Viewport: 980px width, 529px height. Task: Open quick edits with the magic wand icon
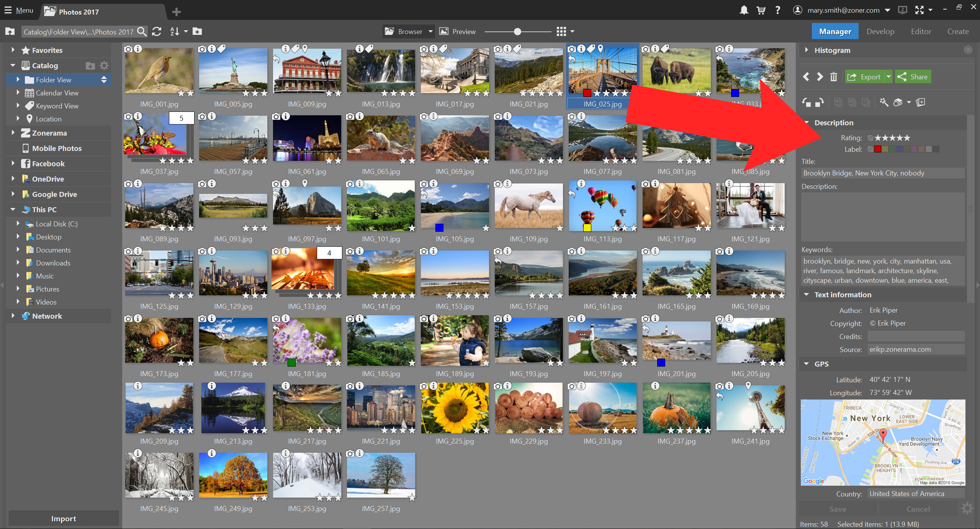(885, 102)
